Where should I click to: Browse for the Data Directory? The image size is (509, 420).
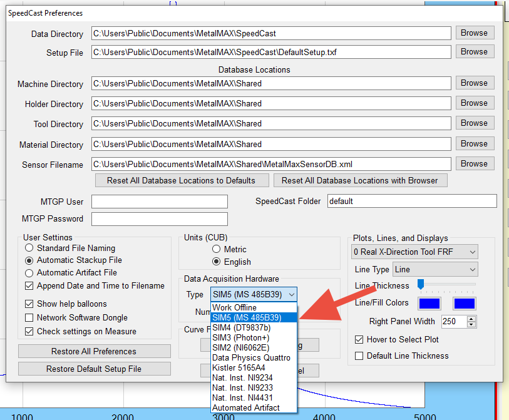(x=475, y=33)
